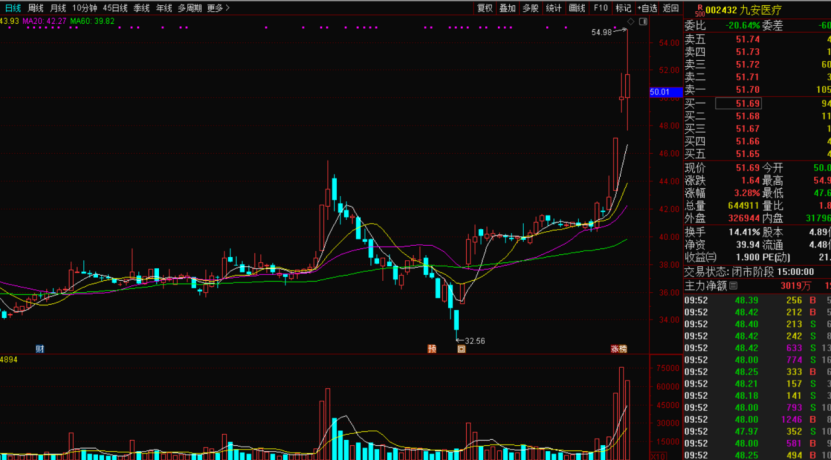
Task: Select the 季线 quarterly tab
Action: [142, 8]
